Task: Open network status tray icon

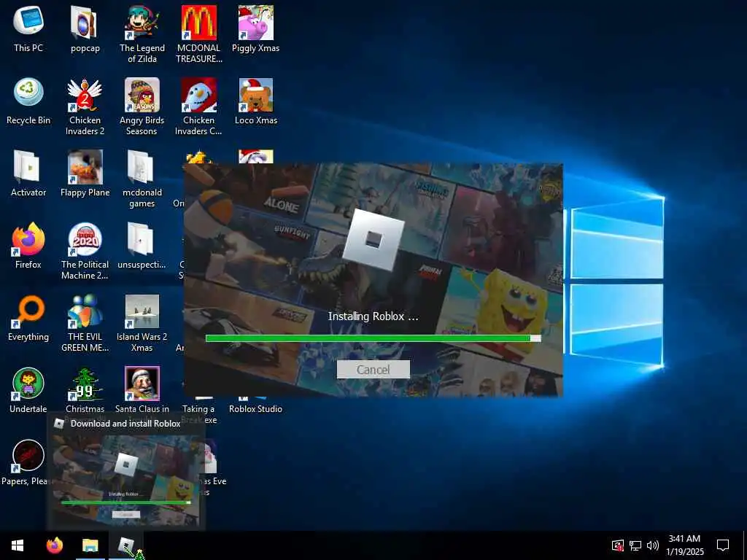Action: pos(635,545)
